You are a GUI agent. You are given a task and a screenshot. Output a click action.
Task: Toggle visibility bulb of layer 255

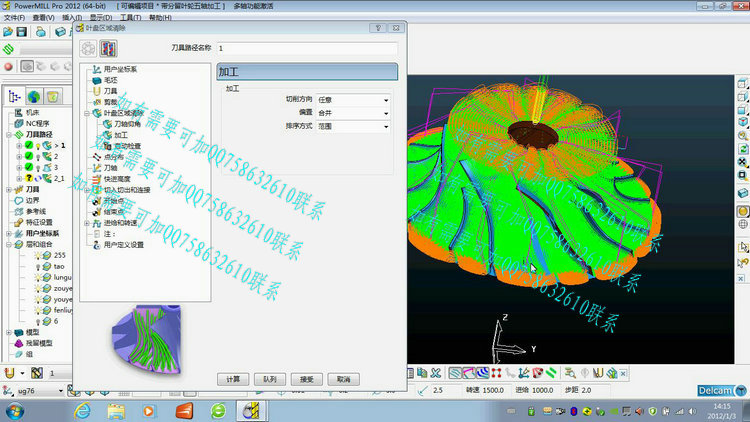(x=38, y=255)
